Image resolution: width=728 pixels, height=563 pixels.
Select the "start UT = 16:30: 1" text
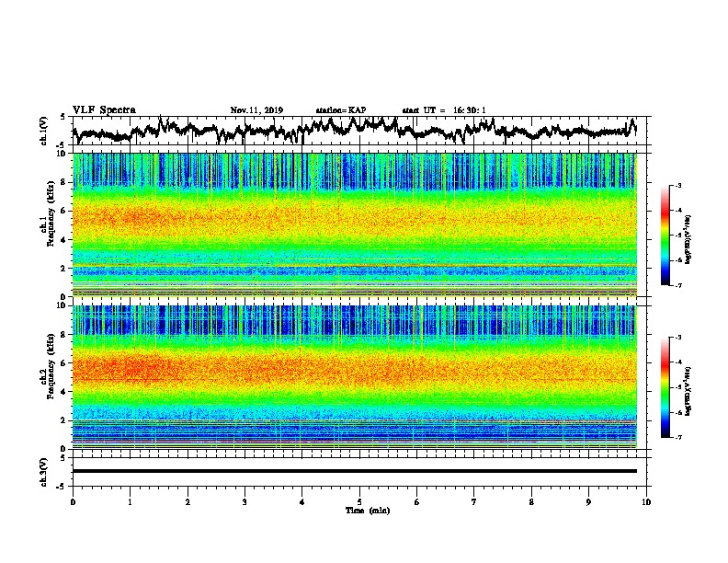click(x=444, y=110)
